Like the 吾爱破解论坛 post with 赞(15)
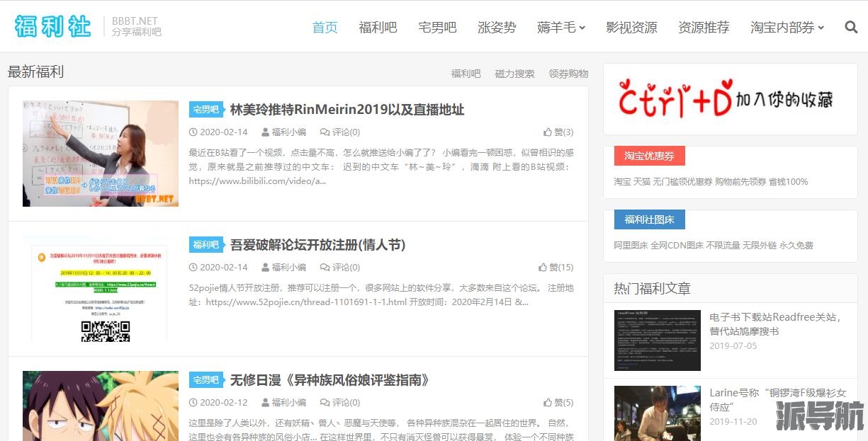Image resolution: width=868 pixels, height=441 pixels. pyautogui.click(x=556, y=268)
